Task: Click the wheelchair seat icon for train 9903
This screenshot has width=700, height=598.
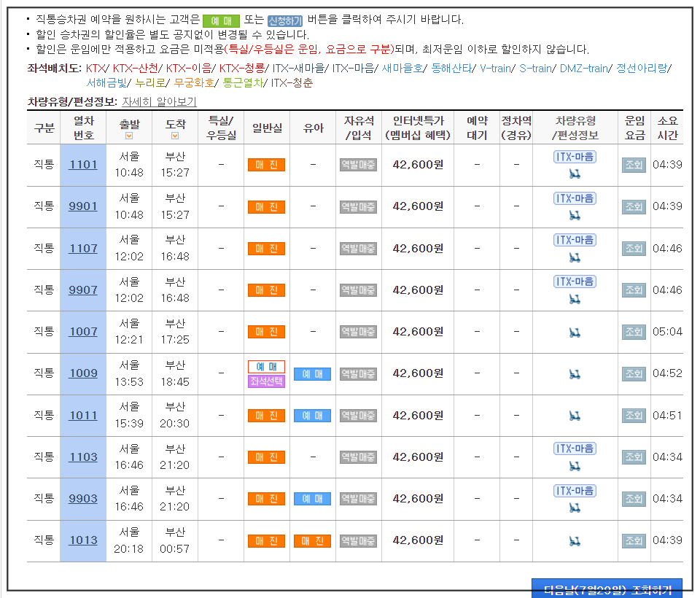Action: [575, 508]
